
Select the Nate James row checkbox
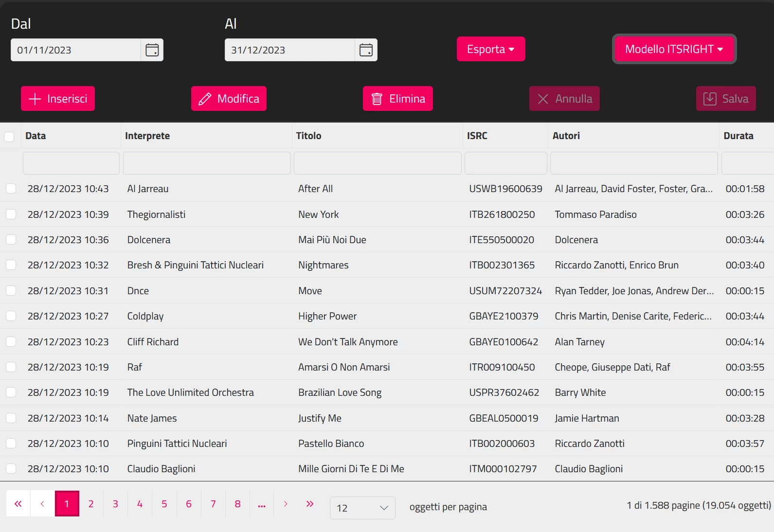pyautogui.click(x=11, y=418)
